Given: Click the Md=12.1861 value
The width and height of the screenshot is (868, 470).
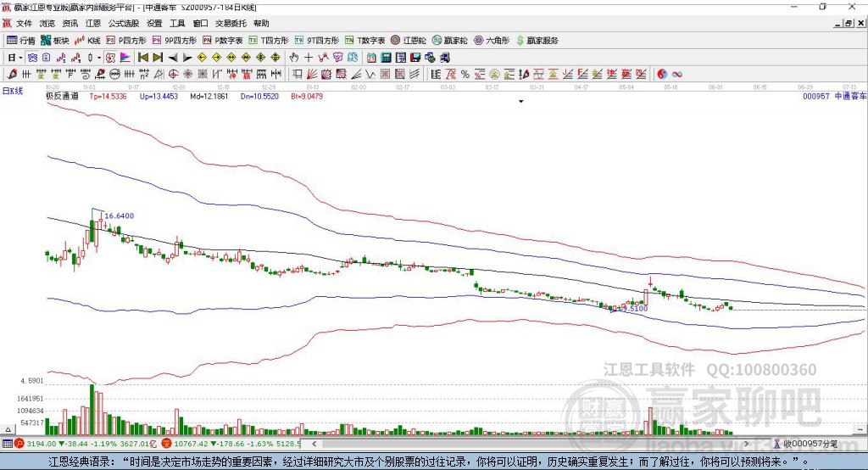Looking at the screenshot, I should (209, 97).
